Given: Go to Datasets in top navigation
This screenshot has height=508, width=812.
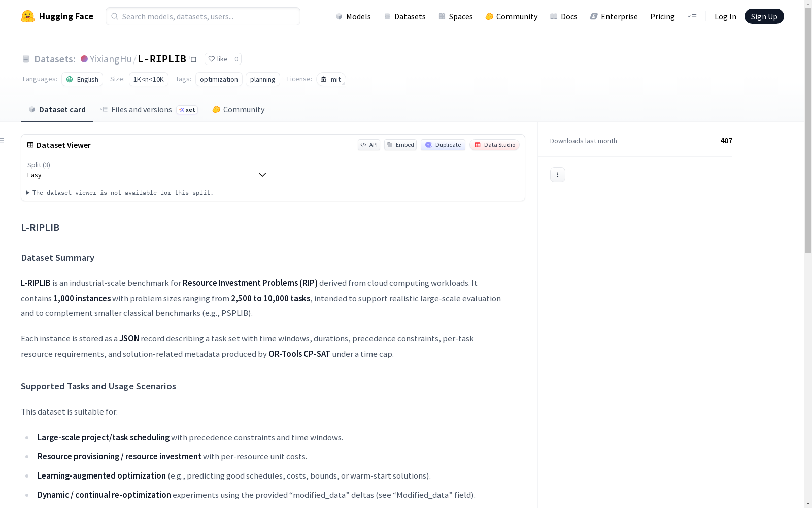Looking at the screenshot, I should [404, 16].
